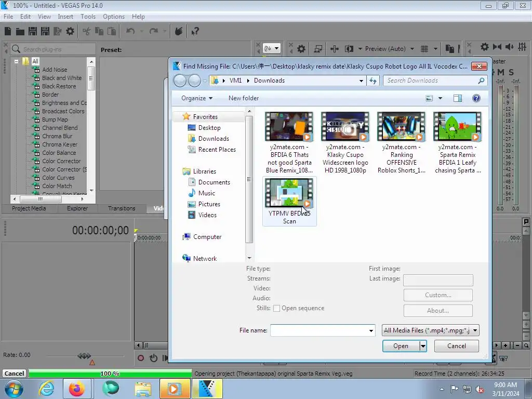Click the Undo arrow icon
The height and width of the screenshot is (399, 532).
[x=130, y=32]
